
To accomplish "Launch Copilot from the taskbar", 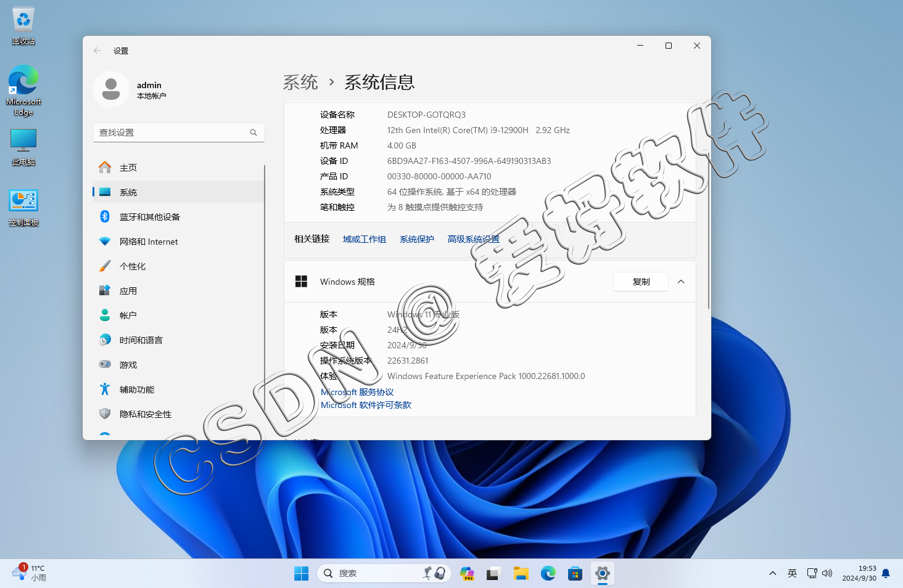I will tap(467, 573).
